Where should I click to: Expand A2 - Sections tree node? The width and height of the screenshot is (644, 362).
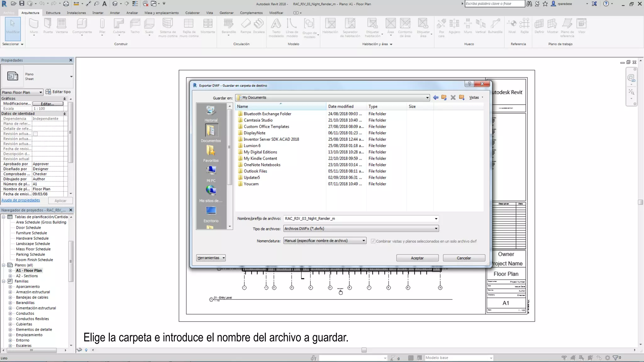pyautogui.click(x=10, y=276)
